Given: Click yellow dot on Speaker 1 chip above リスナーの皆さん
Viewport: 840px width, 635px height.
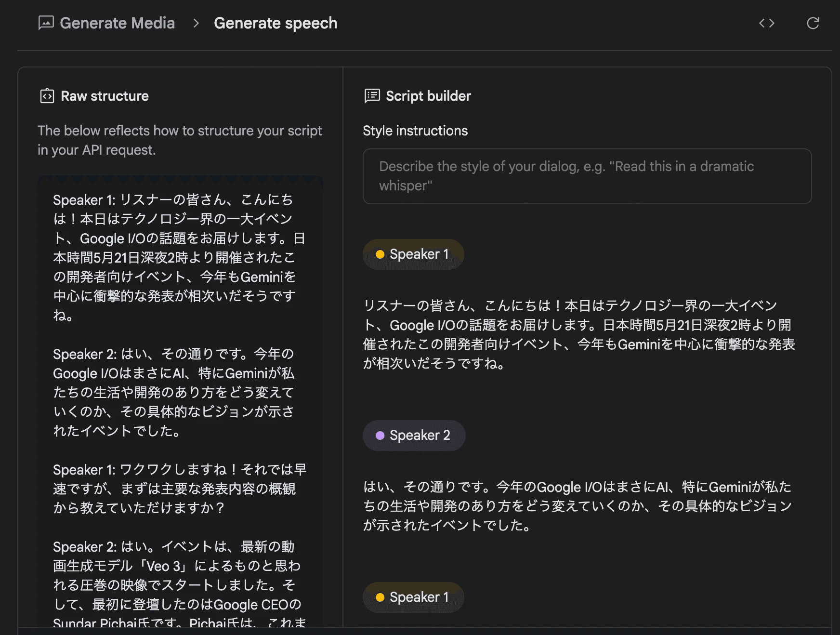Looking at the screenshot, I should pyautogui.click(x=380, y=254).
